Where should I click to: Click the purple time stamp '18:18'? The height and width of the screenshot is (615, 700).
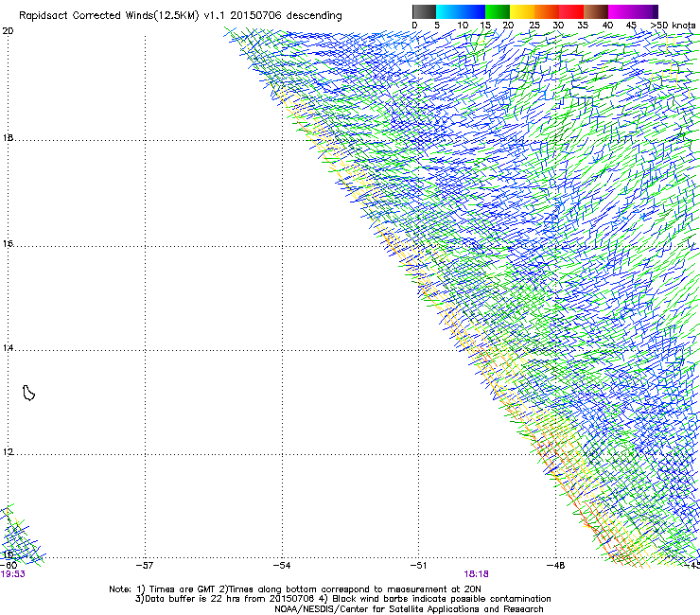click(x=476, y=574)
